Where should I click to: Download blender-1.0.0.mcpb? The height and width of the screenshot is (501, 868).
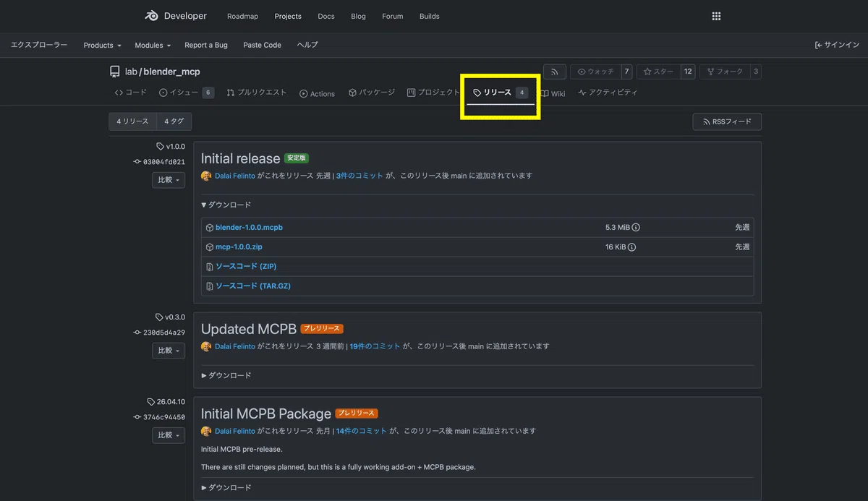249,228
